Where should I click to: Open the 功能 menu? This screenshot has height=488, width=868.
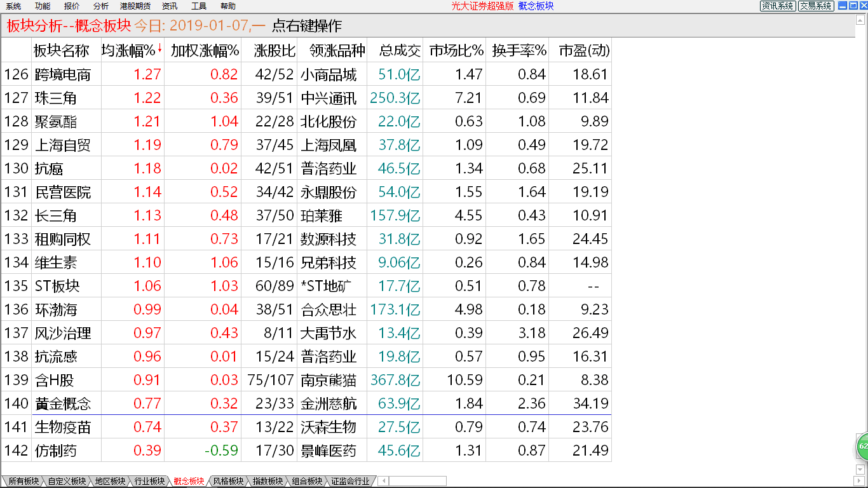(43, 6)
